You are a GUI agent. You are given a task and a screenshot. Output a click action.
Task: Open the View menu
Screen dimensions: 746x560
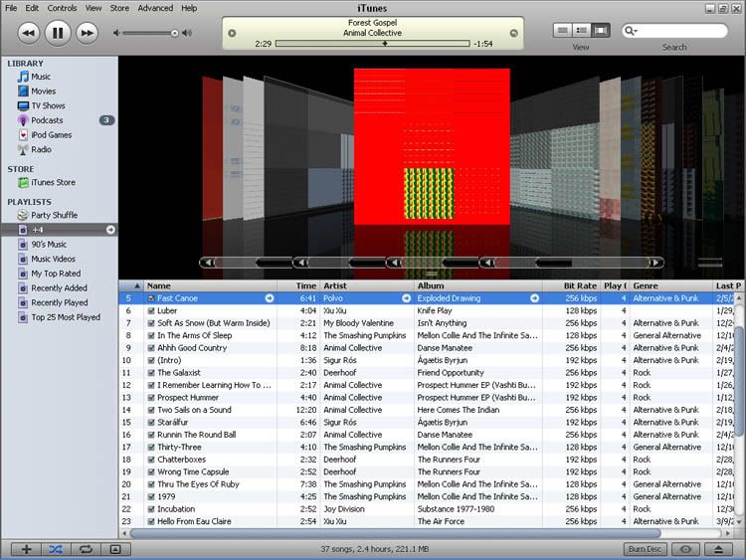click(x=93, y=8)
